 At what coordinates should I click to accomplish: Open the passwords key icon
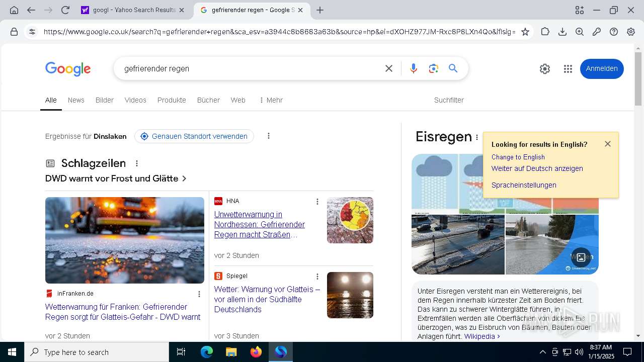[x=597, y=32]
